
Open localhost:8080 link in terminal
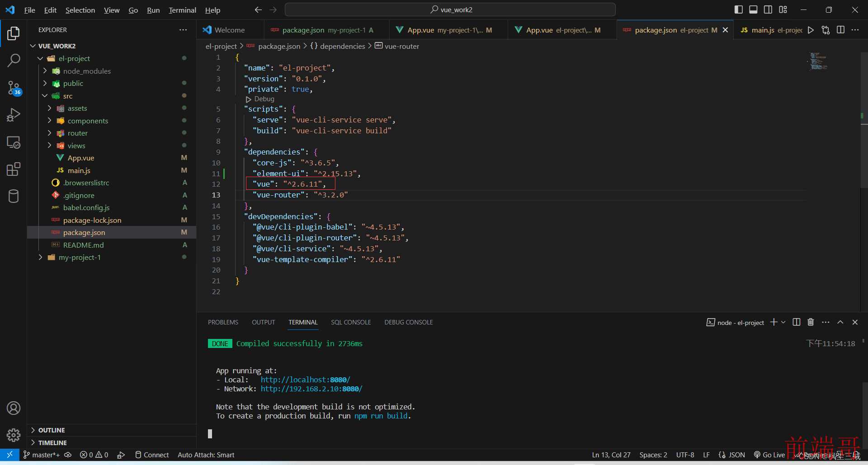(305, 380)
